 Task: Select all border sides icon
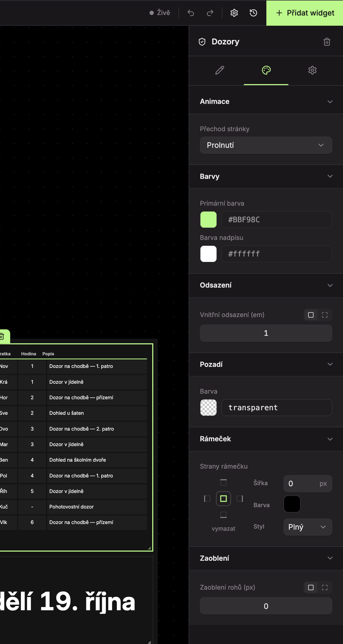coord(223,499)
